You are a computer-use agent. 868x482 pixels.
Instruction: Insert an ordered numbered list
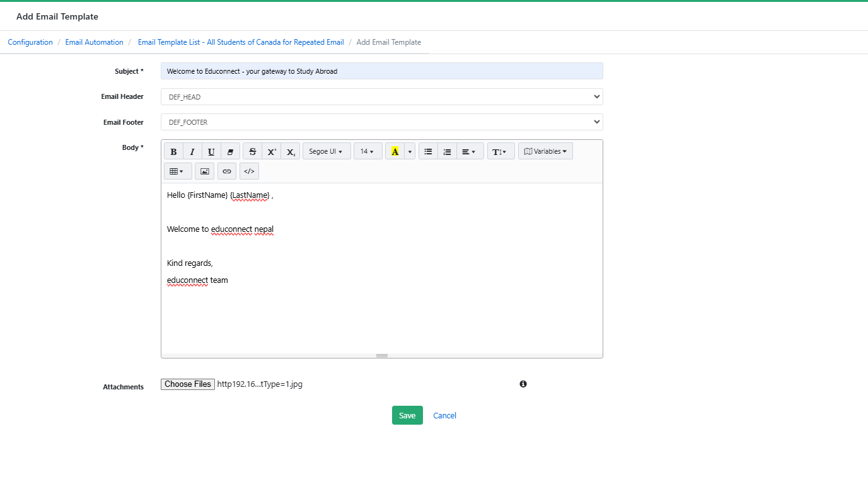tap(447, 151)
